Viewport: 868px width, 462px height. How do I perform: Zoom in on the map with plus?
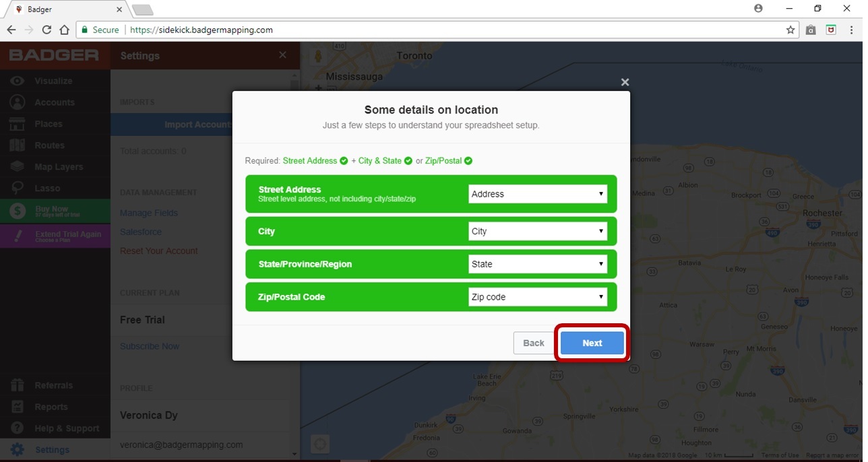319,88
